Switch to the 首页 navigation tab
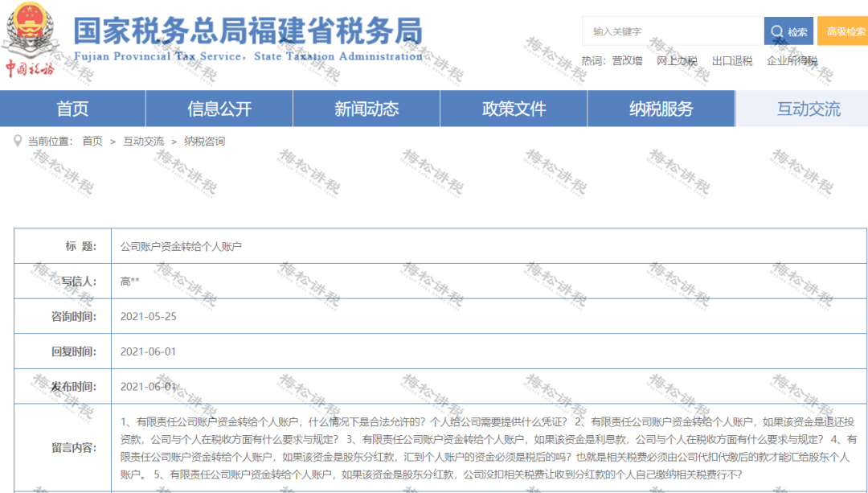Viewport: 868px width, 493px height. 73,109
